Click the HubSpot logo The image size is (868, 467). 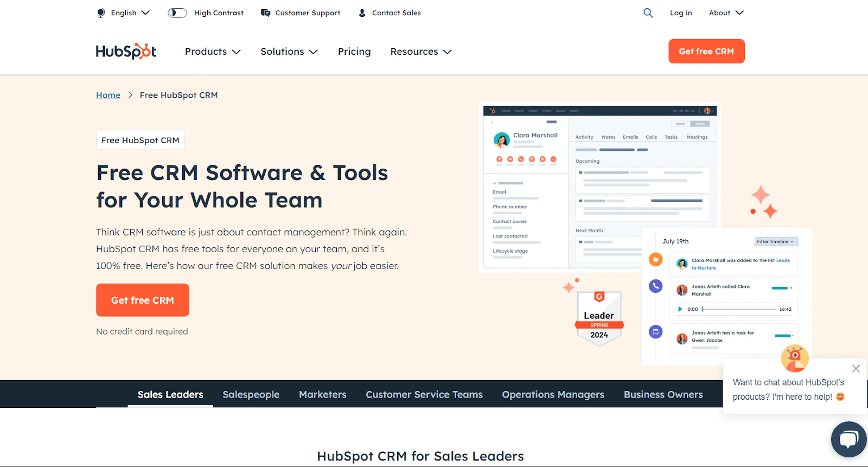(x=126, y=52)
